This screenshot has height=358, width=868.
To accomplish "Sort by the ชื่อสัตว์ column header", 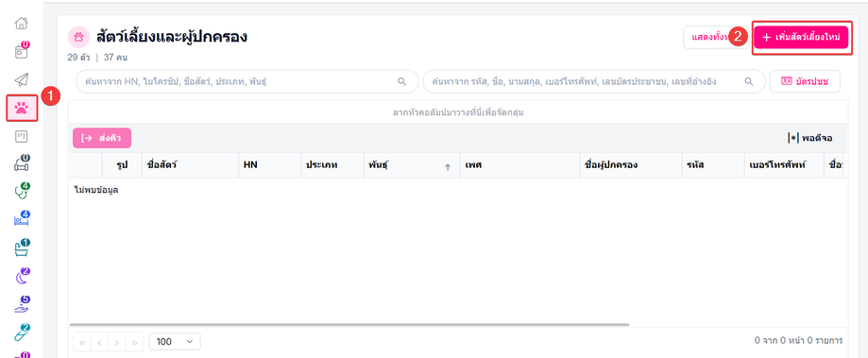I will (x=190, y=165).
